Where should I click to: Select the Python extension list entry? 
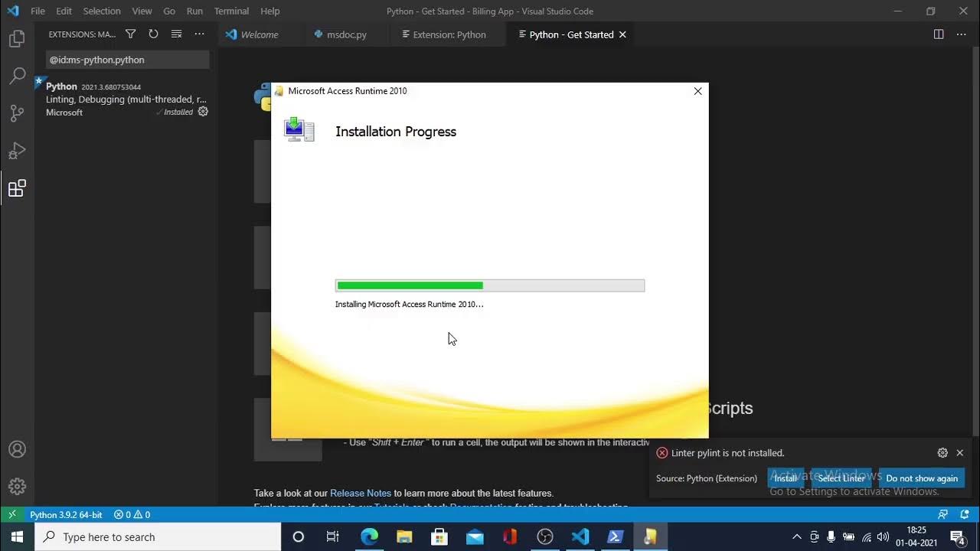(x=126, y=99)
